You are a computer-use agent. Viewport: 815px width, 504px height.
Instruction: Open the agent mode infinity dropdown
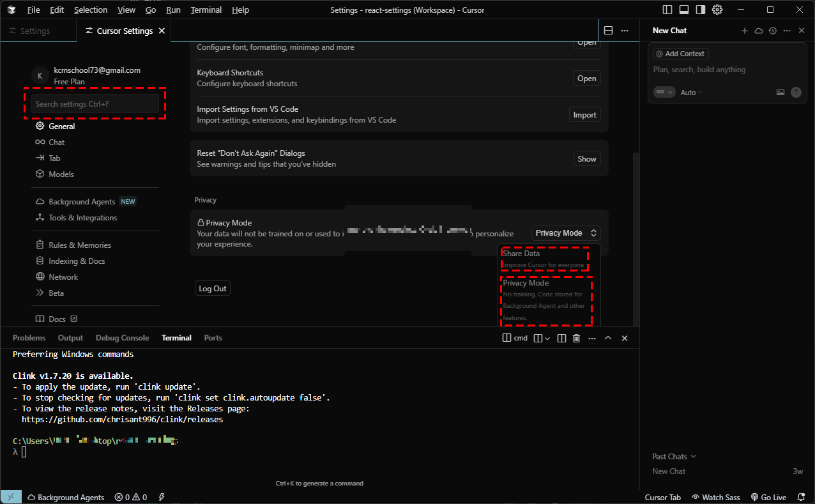point(664,93)
